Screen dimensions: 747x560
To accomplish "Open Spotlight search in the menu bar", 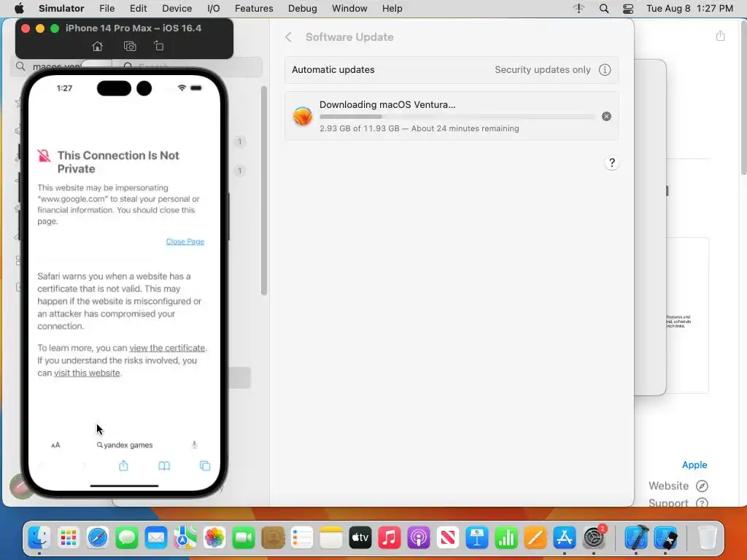I will [x=603, y=9].
